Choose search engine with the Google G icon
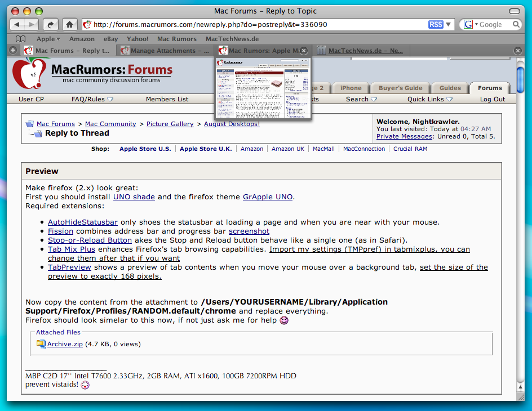 coord(468,24)
